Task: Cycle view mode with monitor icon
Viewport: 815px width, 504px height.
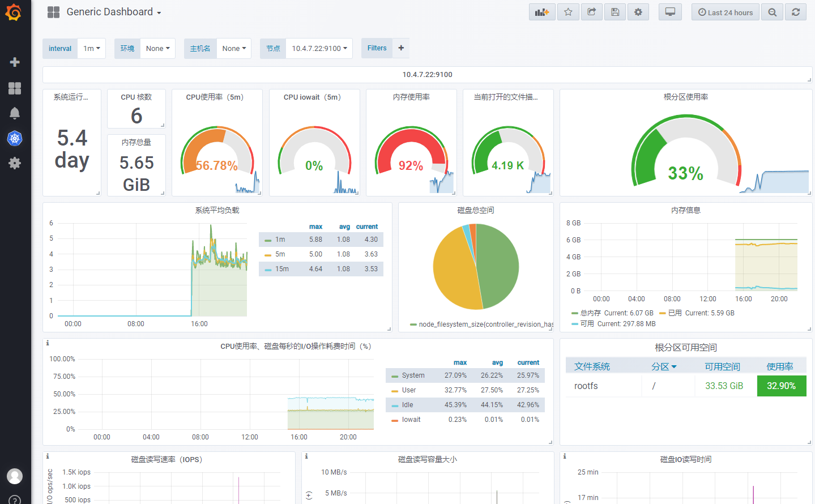Action: click(x=670, y=12)
